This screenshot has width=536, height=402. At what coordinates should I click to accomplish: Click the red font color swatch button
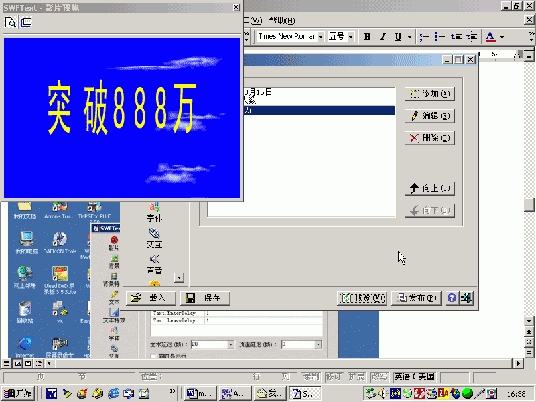click(x=491, y=37)
